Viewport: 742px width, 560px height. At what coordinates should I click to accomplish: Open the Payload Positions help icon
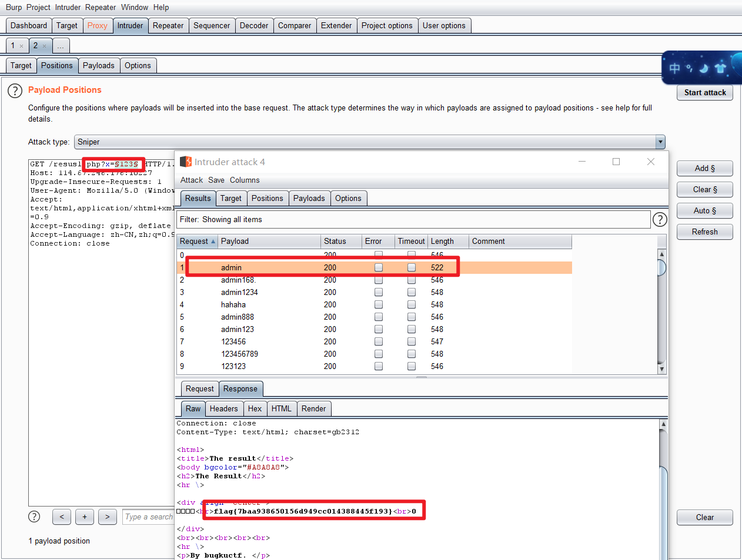point(15,91)
